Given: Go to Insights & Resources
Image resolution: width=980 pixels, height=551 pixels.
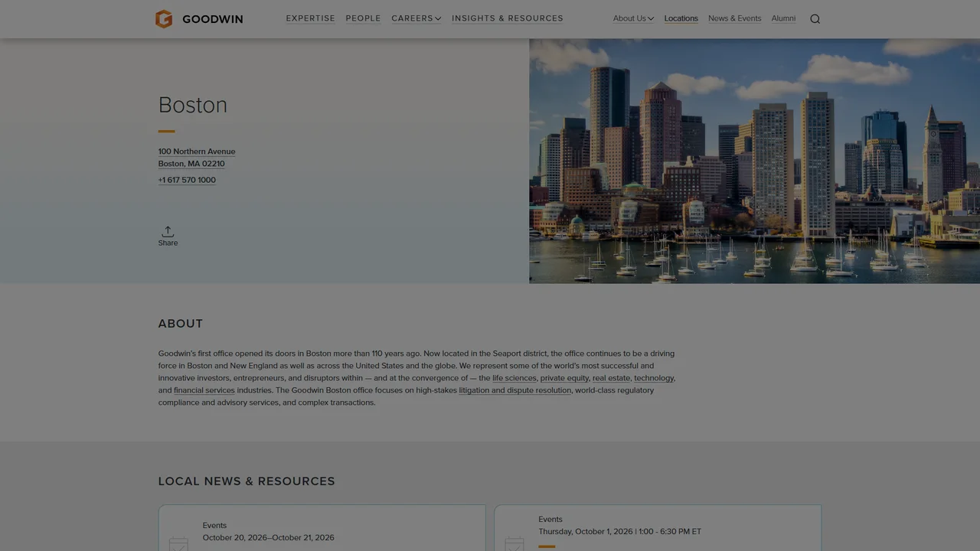Looking at the screenshot, I should pos(507,18).
